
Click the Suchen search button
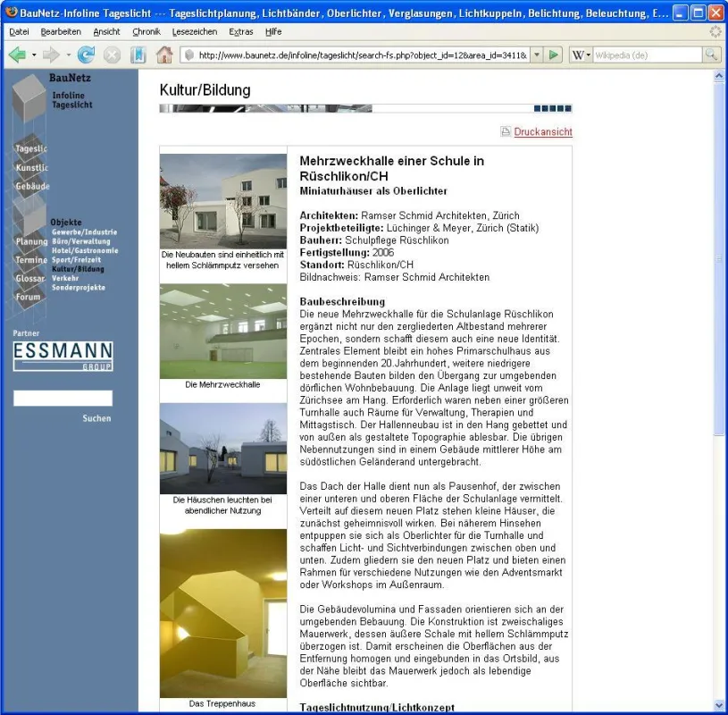[96, 418]
